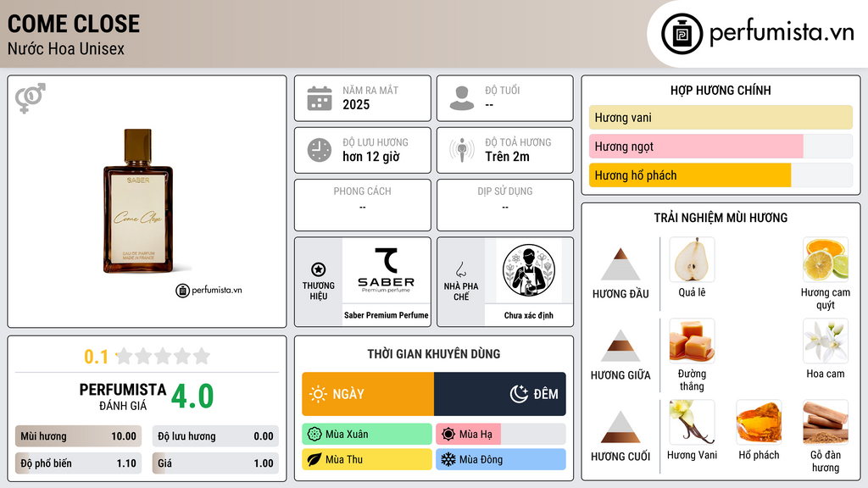Click the Giá 1.00 score bar

pos(215,463)
